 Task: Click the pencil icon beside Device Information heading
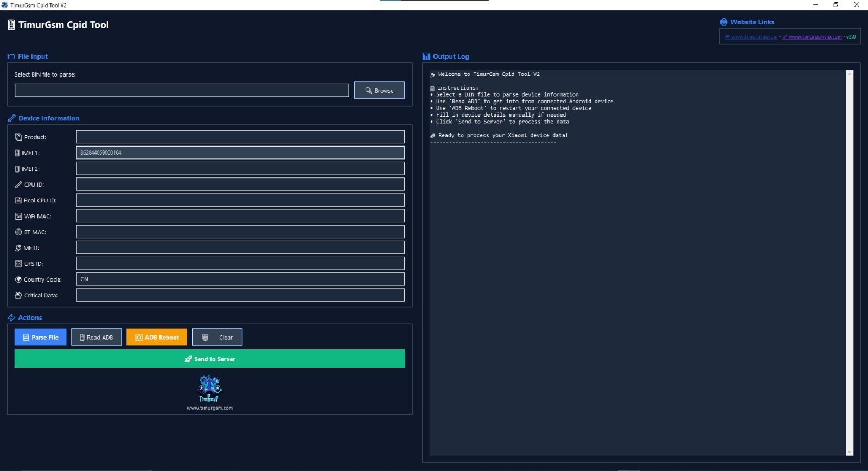pos(11,118)
